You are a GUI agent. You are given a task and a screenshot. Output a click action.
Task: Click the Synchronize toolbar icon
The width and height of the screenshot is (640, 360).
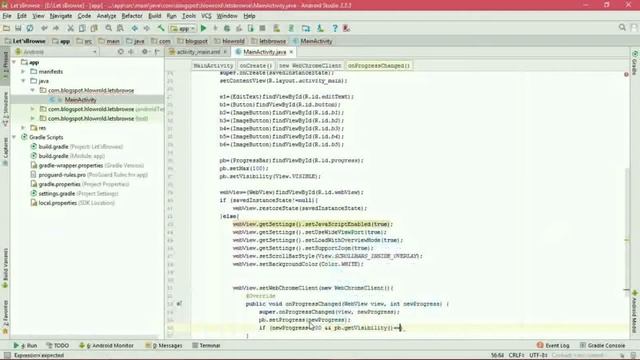30,28
